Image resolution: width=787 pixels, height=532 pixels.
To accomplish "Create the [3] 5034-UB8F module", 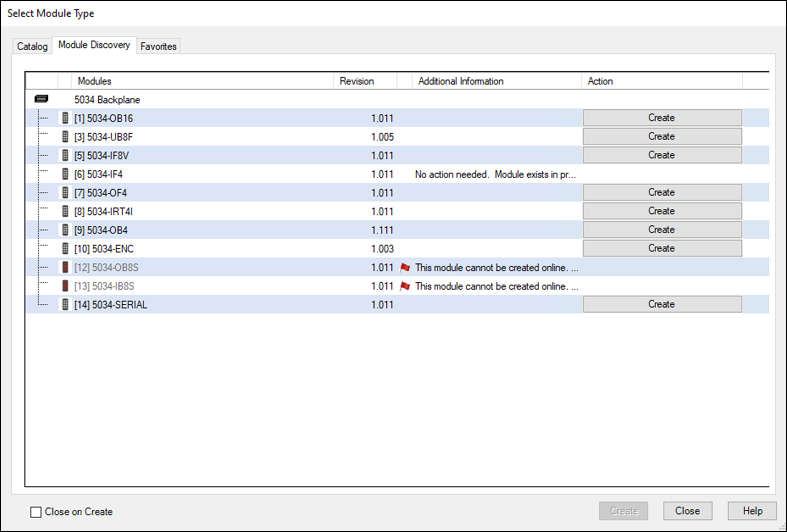I will pyautogui.click(x=662, y=136).
